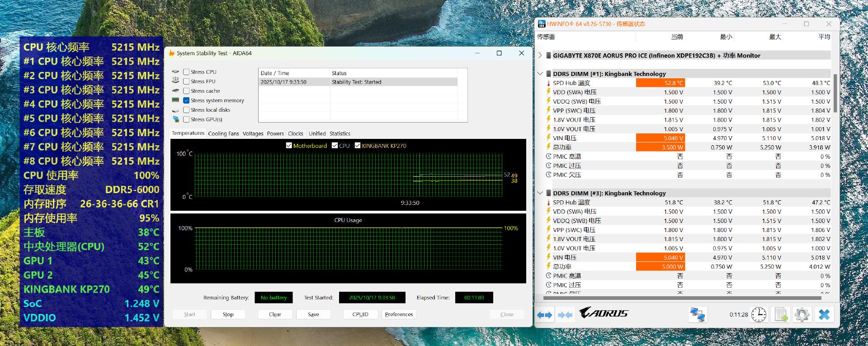Check the Stress local disks option
Image resolution: width=868 pixels, height=346 pixels.
coord(186,110)
